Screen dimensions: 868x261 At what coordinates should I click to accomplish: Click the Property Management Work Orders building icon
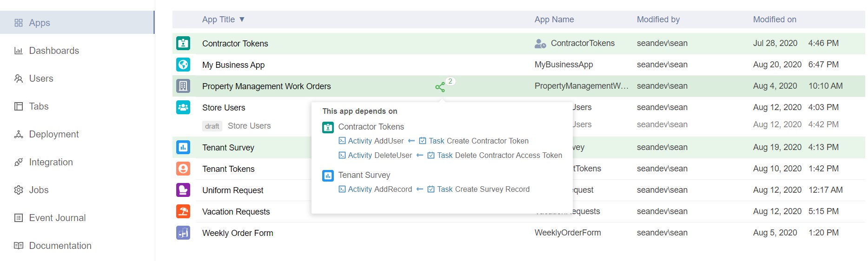(183, 86)
